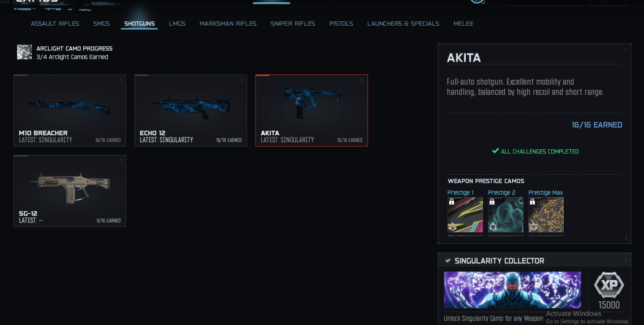Click the XP reward badge icon
The image size is (644, 325).
(609, 285)
